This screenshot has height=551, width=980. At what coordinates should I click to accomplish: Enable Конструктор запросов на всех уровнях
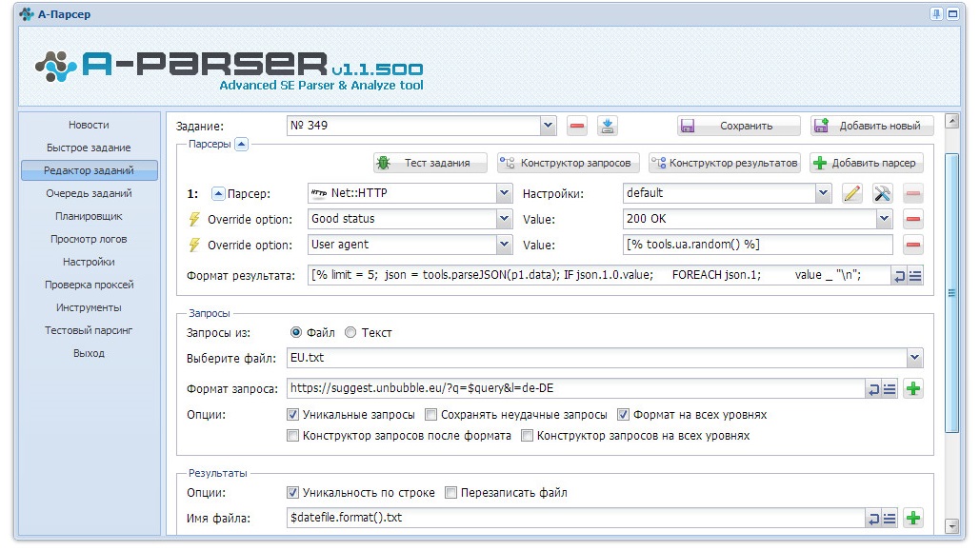527,436
